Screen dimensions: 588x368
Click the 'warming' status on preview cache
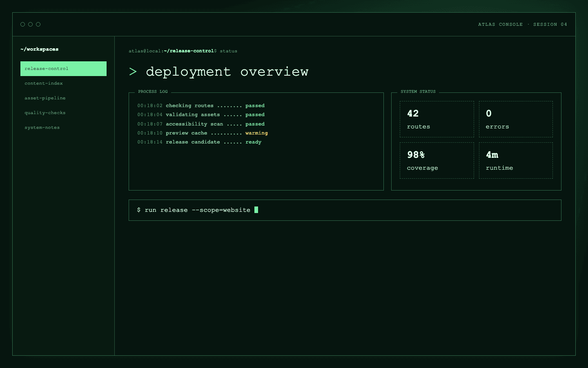[x=256, y=133]
